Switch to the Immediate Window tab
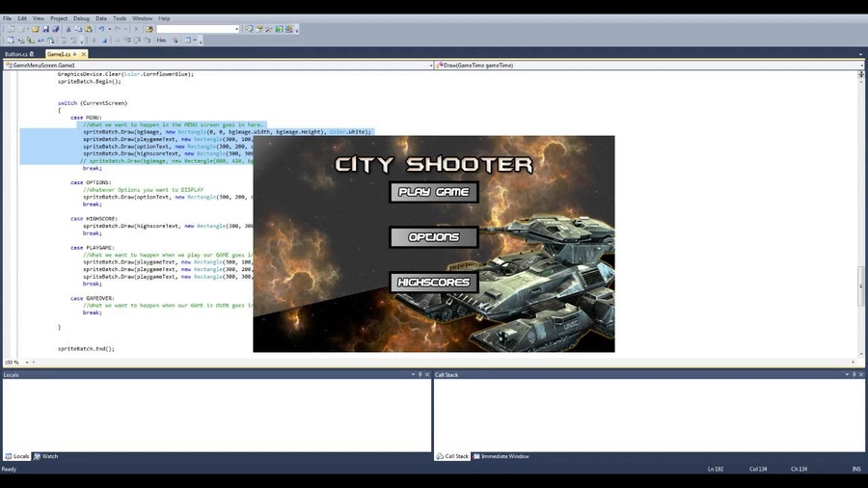This screenshot has height=488, width=868. point(502,456)
